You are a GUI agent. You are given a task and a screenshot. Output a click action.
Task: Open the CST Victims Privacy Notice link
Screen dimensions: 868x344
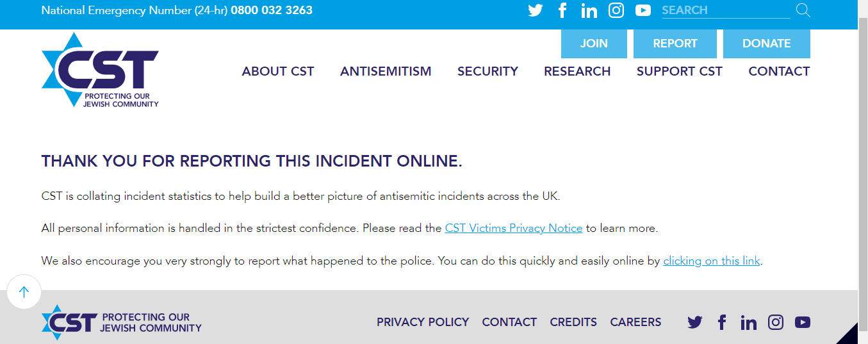(x=514, y=228)
